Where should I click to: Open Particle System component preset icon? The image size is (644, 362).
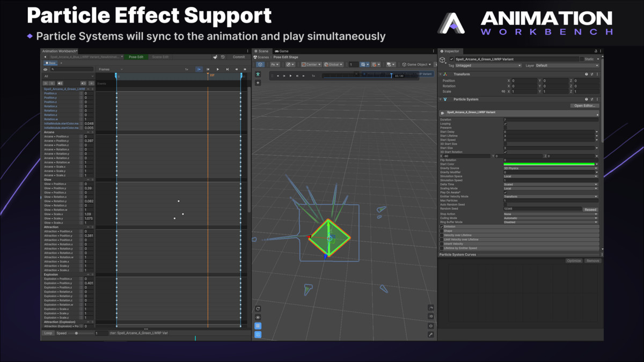[x=592, y=99]
